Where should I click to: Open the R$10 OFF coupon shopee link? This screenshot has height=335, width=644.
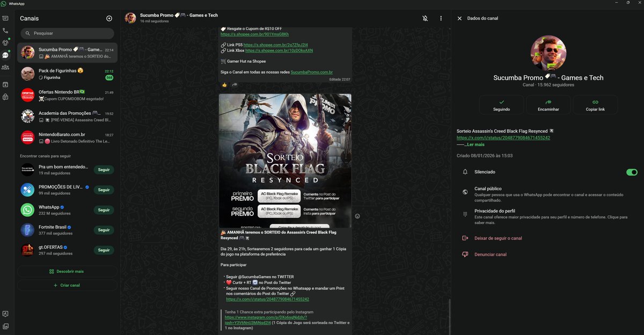pos(255,34)
